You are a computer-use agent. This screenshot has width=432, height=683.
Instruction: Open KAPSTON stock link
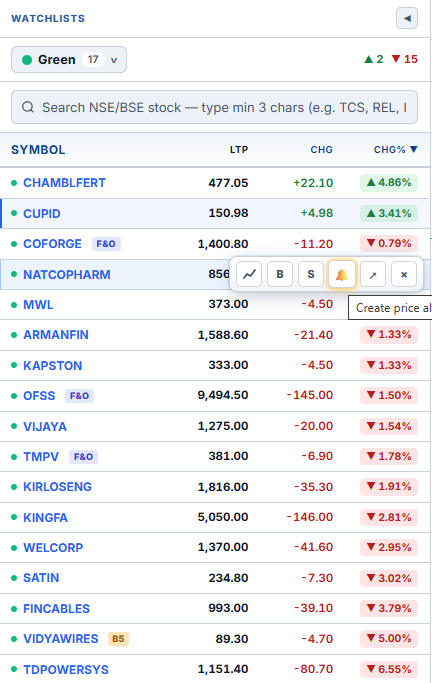[x=52, y=365]
